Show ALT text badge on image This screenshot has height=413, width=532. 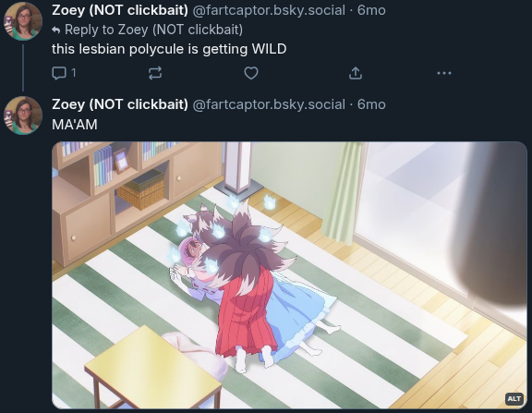click(x=514, y=398)
